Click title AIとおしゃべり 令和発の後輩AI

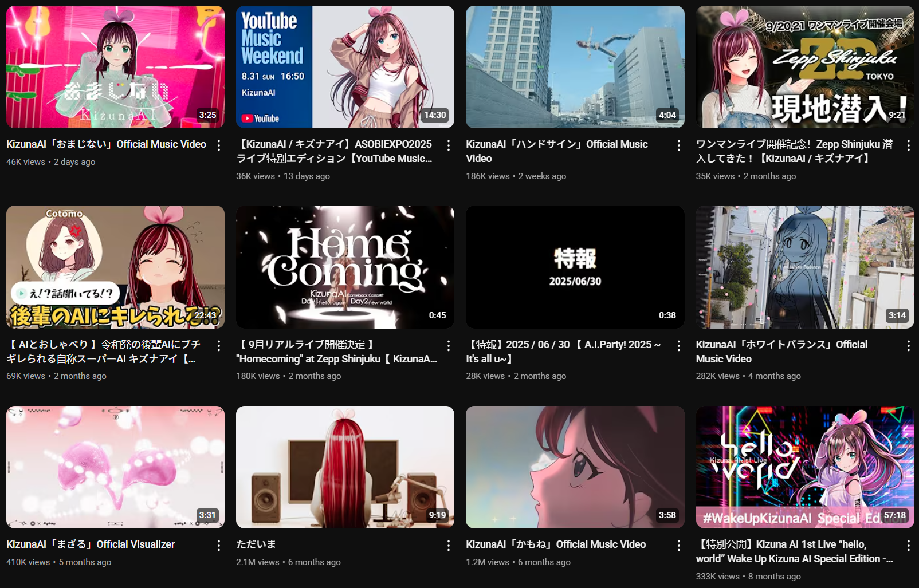[104, 352]
